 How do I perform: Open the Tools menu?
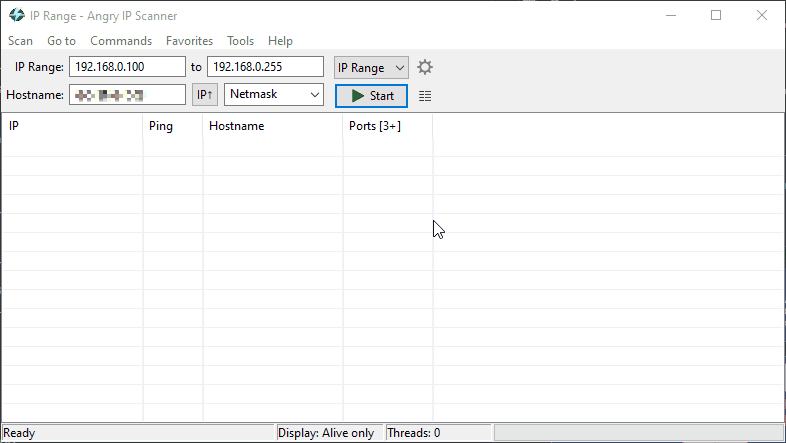click(x=240, y=41)
